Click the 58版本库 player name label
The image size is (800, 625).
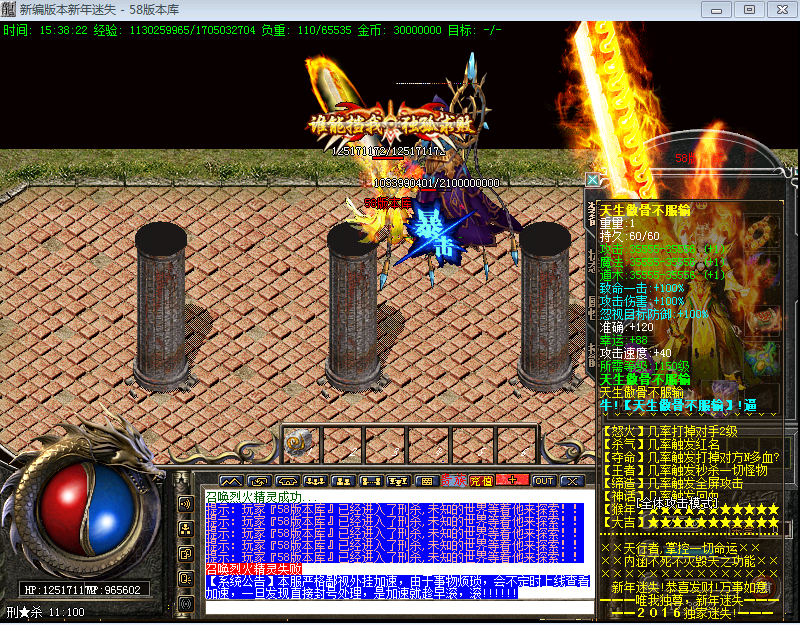click(388, 204)
